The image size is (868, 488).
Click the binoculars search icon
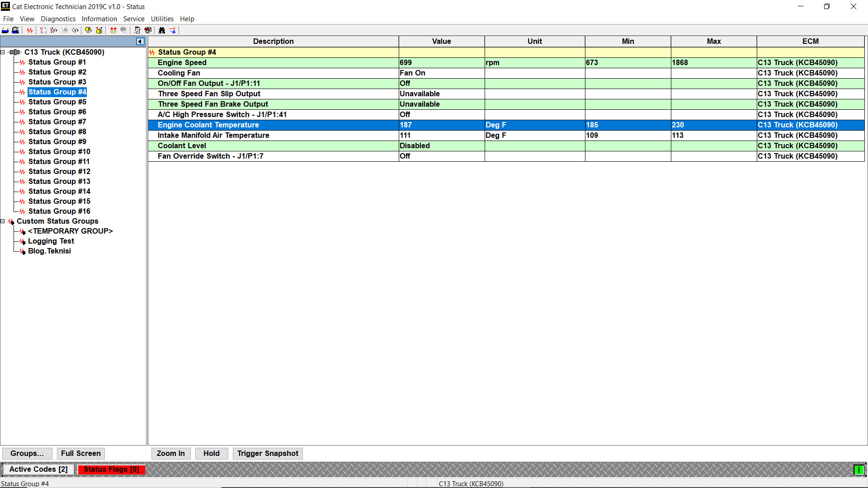162,30
